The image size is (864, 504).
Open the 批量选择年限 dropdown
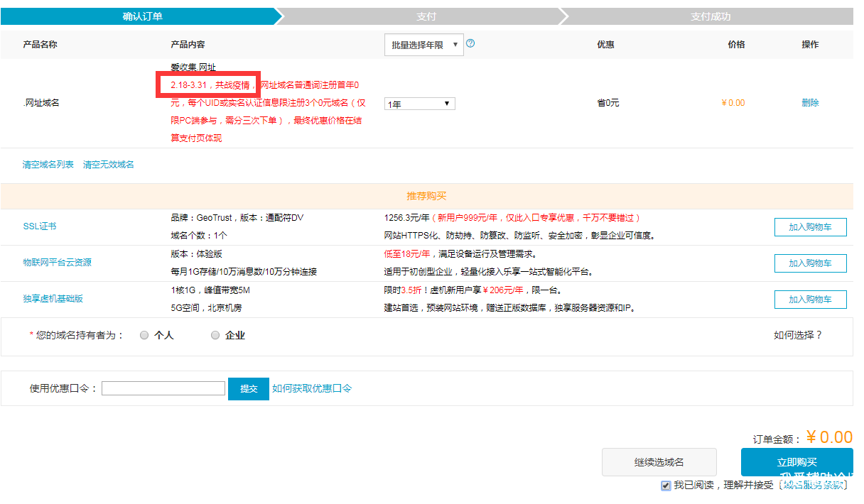click(x=423, y=45)
